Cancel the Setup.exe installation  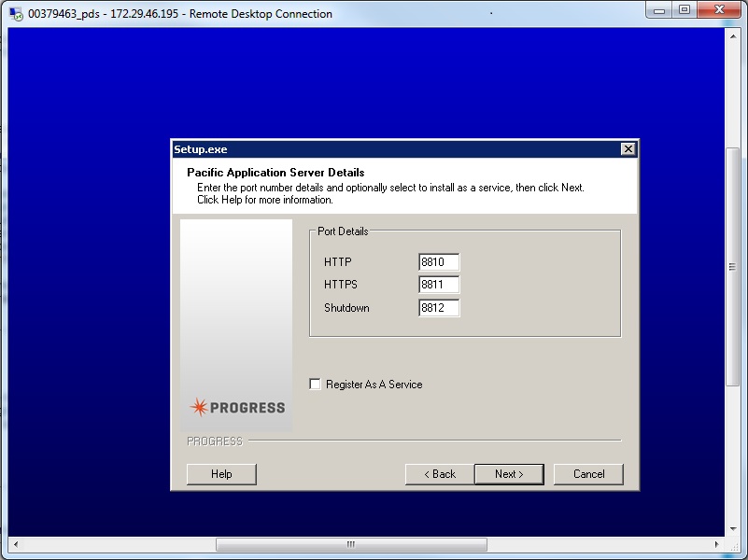(x=588, y=474)
